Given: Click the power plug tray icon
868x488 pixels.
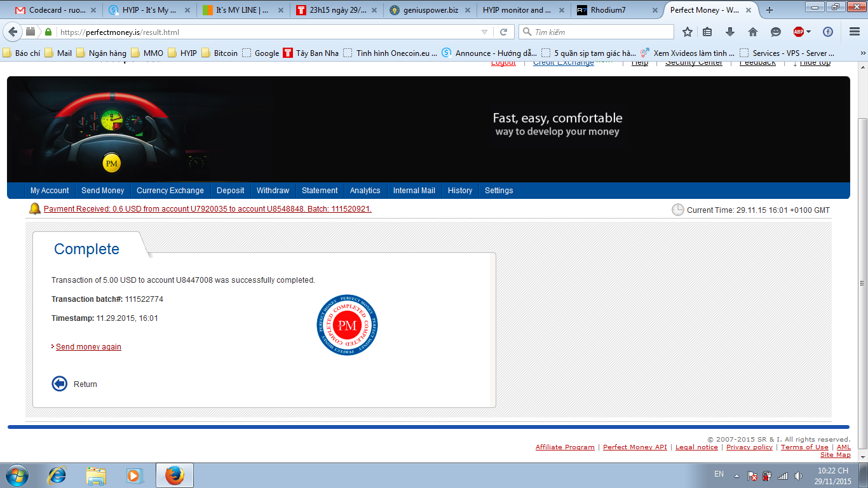Looking at the screenshot, I should tap(767, 475).
